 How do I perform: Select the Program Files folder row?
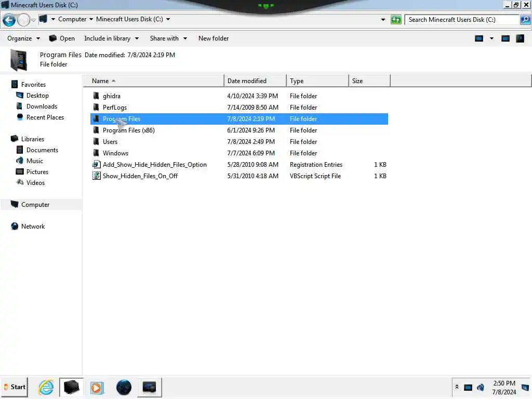click(x=240, y=119)
